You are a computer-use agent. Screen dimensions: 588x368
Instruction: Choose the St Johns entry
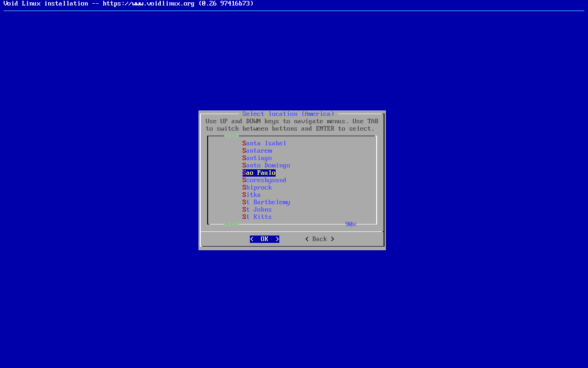(257, 210)
